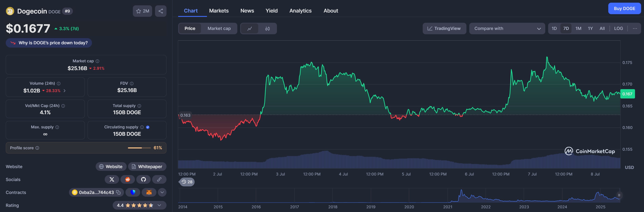The height and width of the screenshot is (212, 644).
Task: Open the Dogecoin Website link
Action: tap(111, 166)
